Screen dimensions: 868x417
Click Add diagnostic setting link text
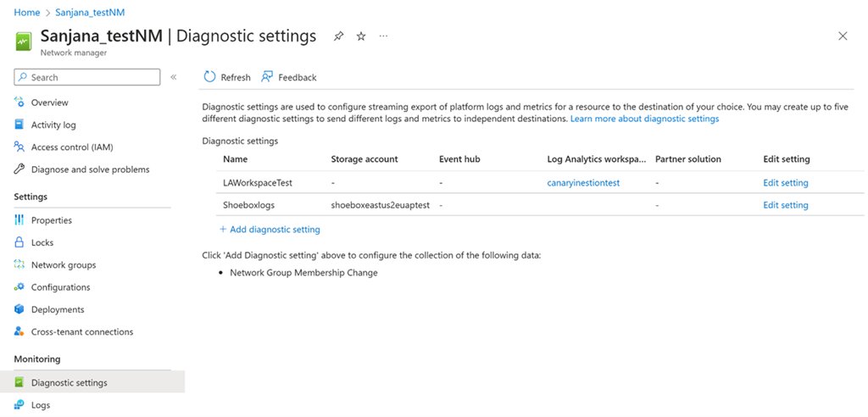pyautogui.click(x=275, y=230)
